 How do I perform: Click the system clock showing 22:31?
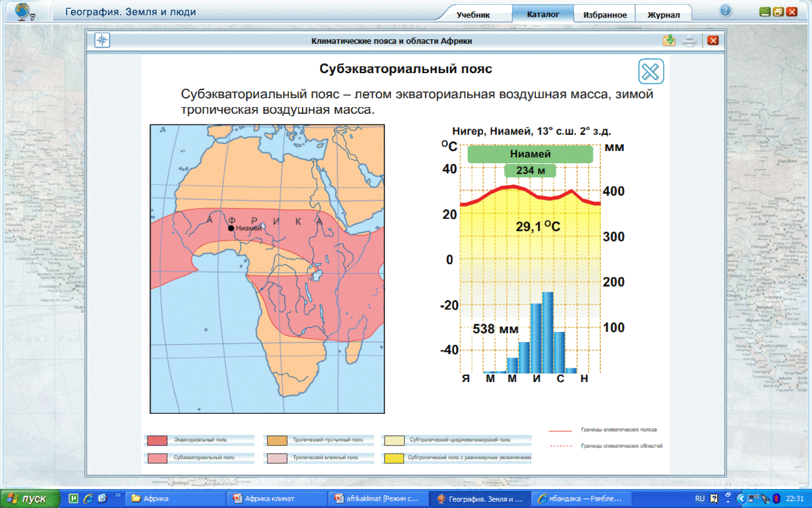click(794, 499)
